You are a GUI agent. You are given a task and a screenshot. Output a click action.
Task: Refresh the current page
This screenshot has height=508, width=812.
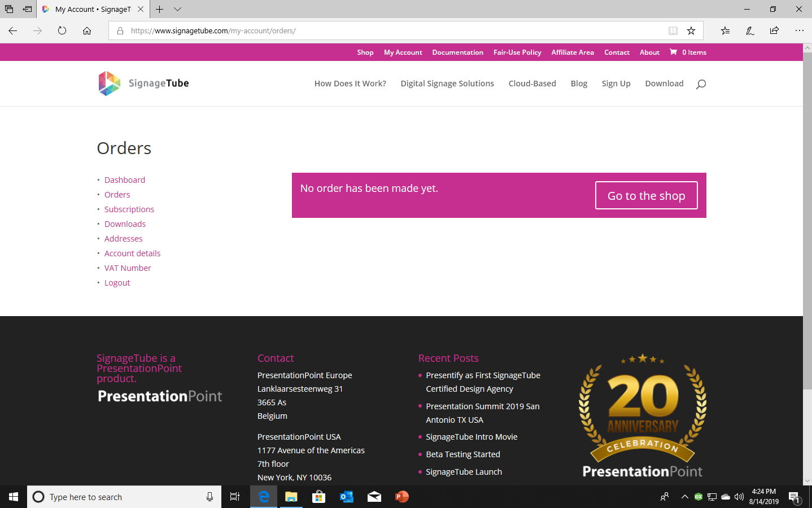(x=62, y=30)
